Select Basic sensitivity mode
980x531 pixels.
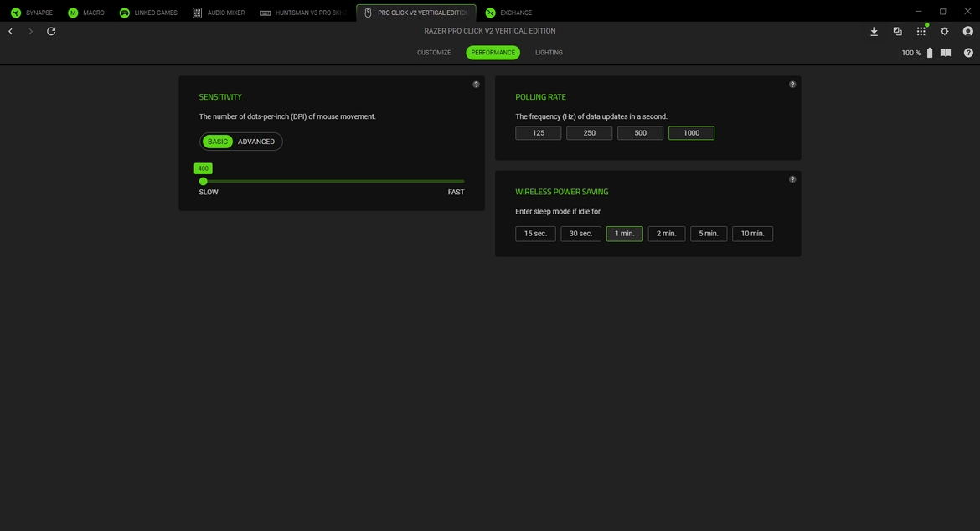[x=218, y=142]
